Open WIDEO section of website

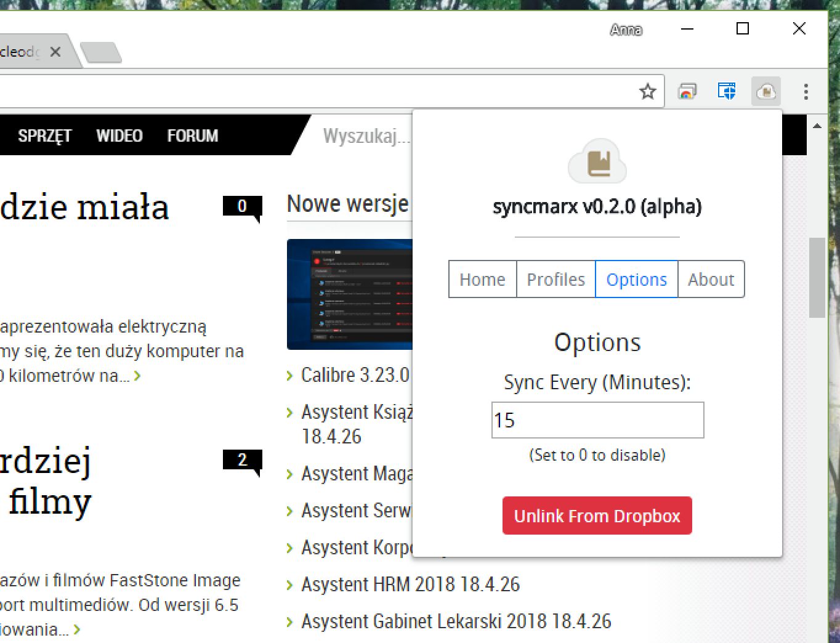click(119, 135)
